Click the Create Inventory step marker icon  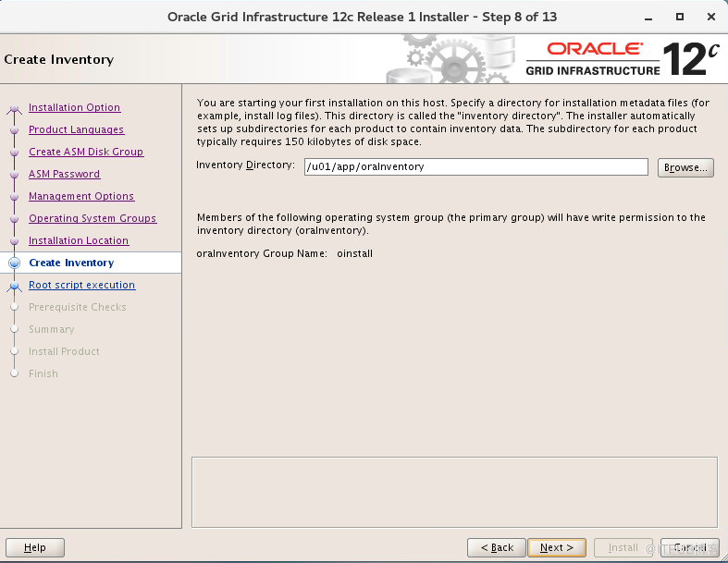15,263
